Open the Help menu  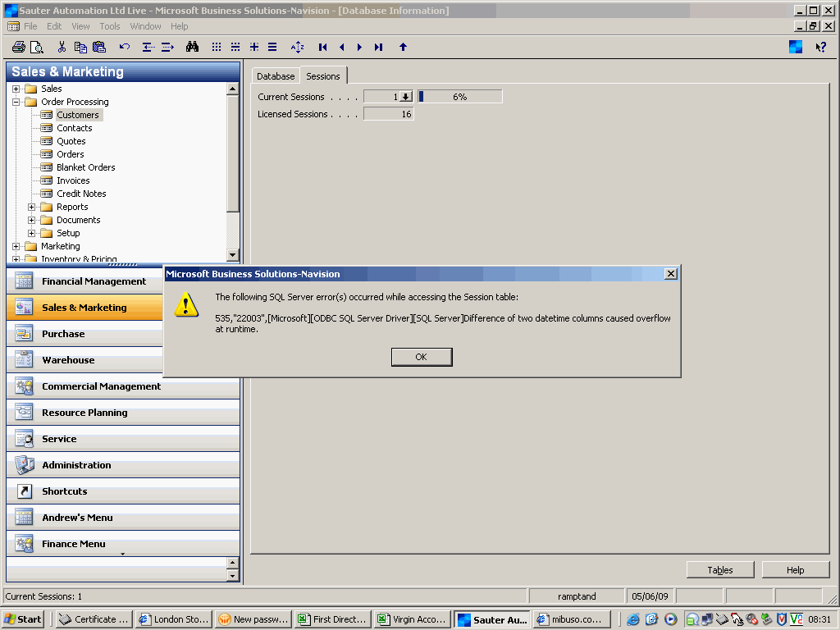(x=180, y=26)
